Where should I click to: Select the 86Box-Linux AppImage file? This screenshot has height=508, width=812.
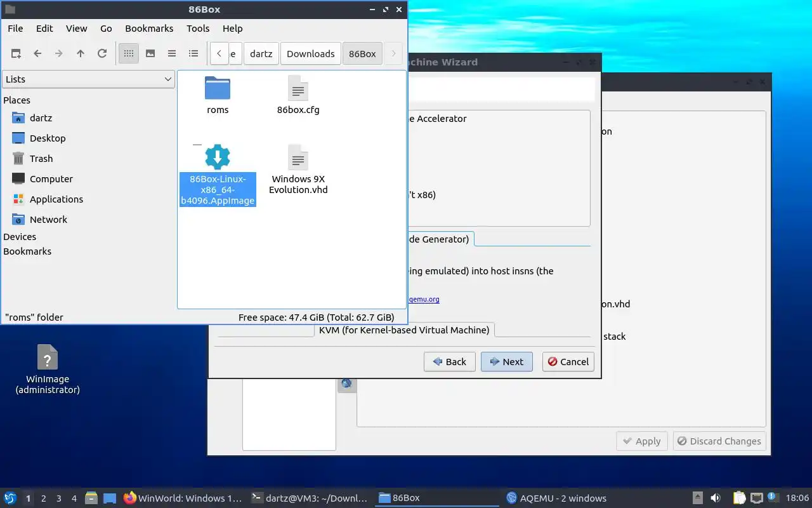point(218,176)
